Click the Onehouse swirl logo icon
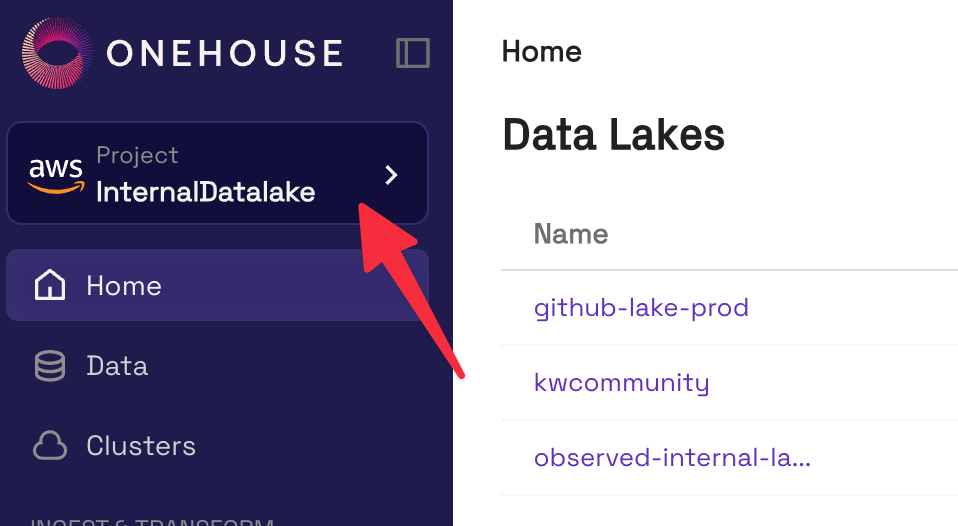Screen dimensions: 958x526 coord(57,53)
